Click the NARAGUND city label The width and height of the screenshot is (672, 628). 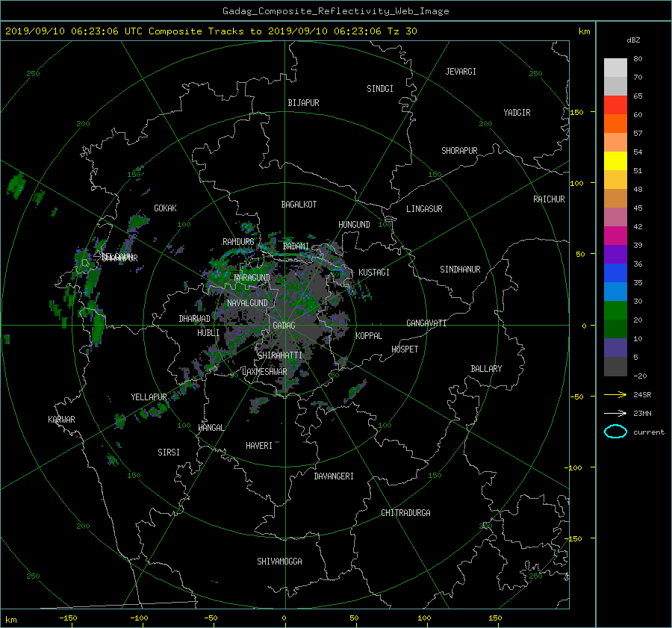[x=252, y=278]
